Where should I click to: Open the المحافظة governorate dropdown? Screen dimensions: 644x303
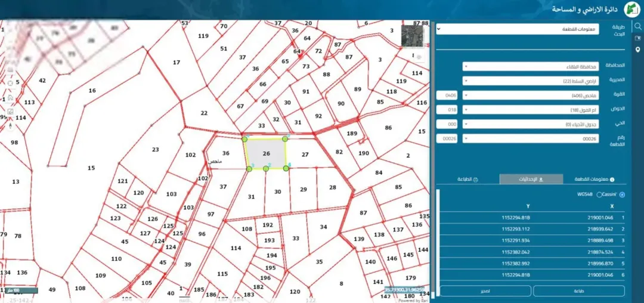click(531, 66)
